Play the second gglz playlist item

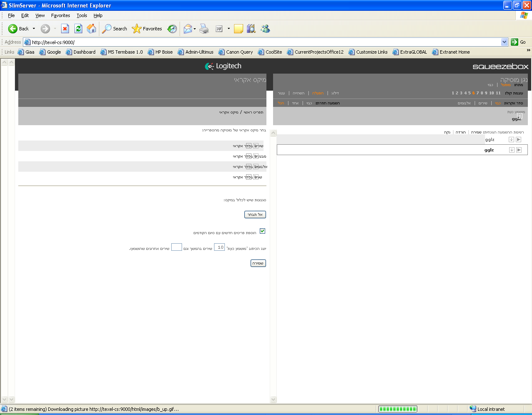pos(519,150)
